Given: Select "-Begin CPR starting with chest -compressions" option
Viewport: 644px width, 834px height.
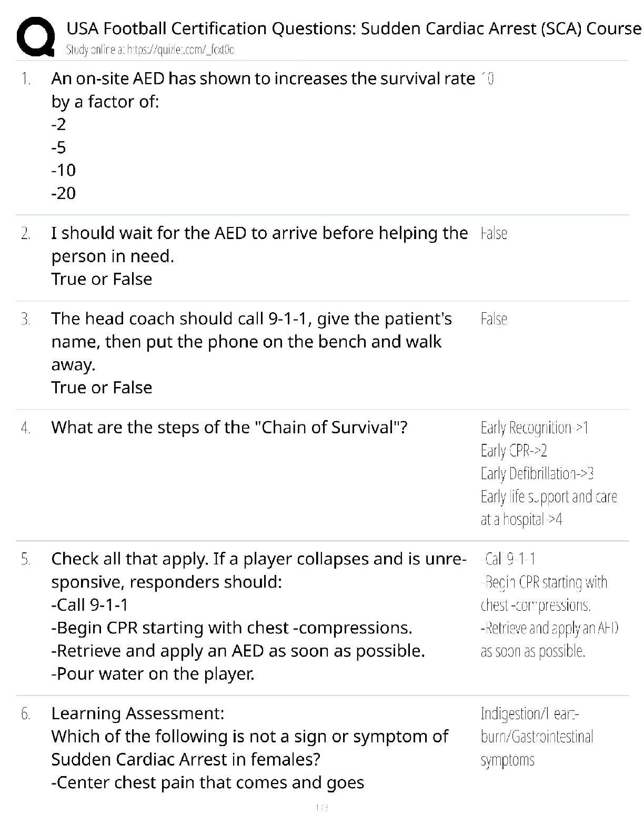Looking at the screenshot, I should (232, 628).
